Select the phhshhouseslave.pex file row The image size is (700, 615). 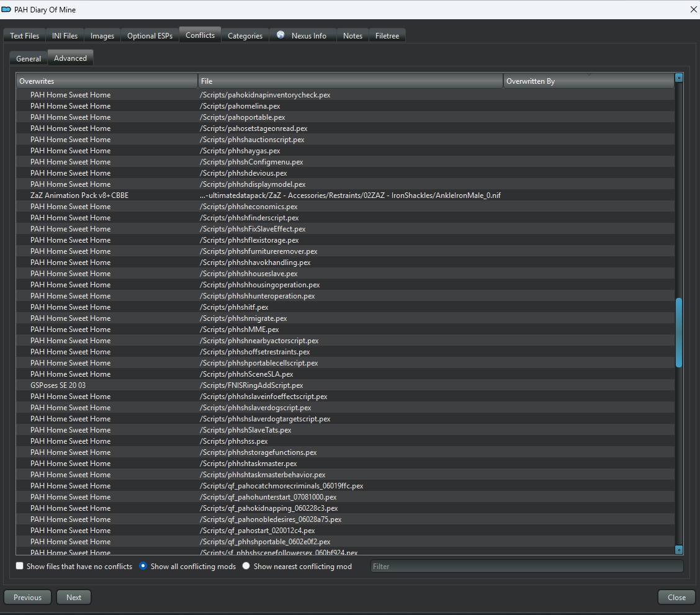click(345, 273)
